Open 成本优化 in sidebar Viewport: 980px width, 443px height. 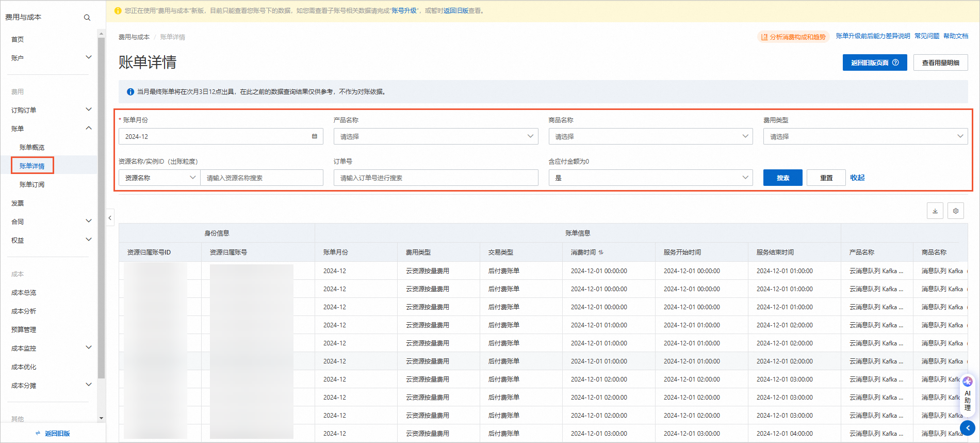point(24,367)
